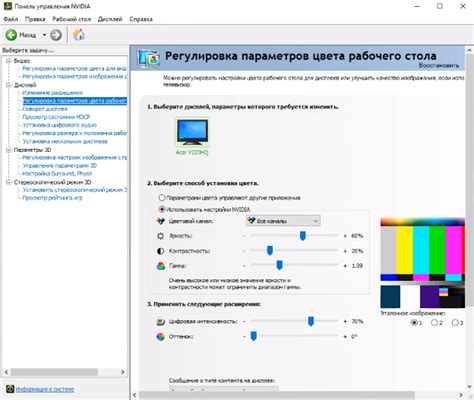Open video image settings under Видео
Image resolution: width=474 pixels, height=400 pixels.
[x=75, y=76]
